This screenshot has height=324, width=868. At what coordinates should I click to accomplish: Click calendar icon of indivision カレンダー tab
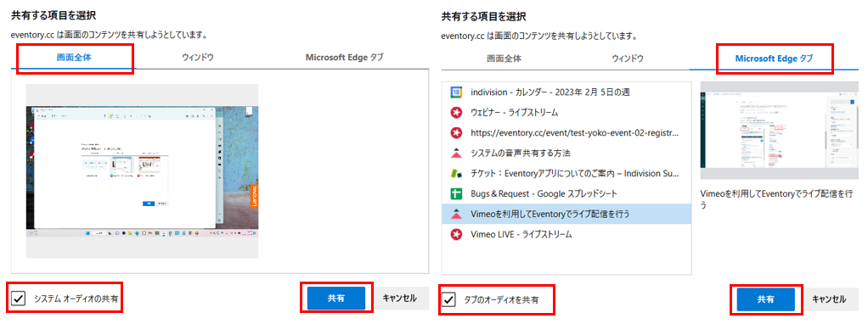(x=456, y=92)
